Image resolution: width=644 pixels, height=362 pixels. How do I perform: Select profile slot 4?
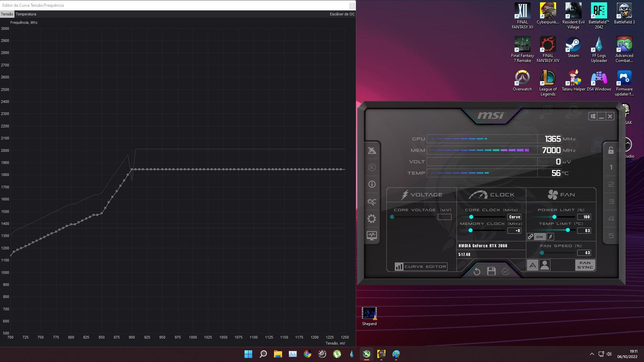[x=611, y=219]
